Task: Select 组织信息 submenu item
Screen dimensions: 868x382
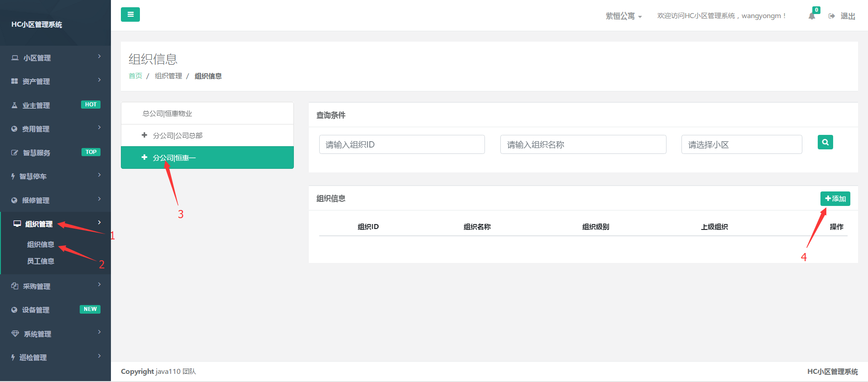Action: click(x=41, y=244)
